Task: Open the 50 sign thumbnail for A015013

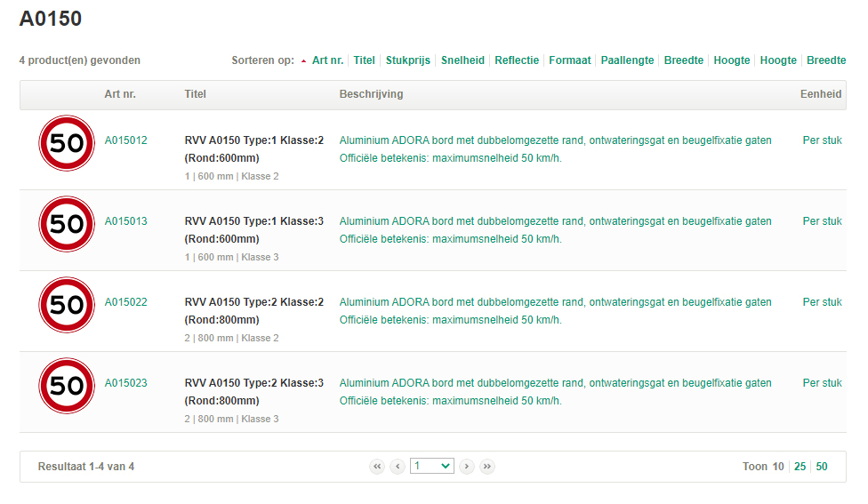Action: pos(67,224)
